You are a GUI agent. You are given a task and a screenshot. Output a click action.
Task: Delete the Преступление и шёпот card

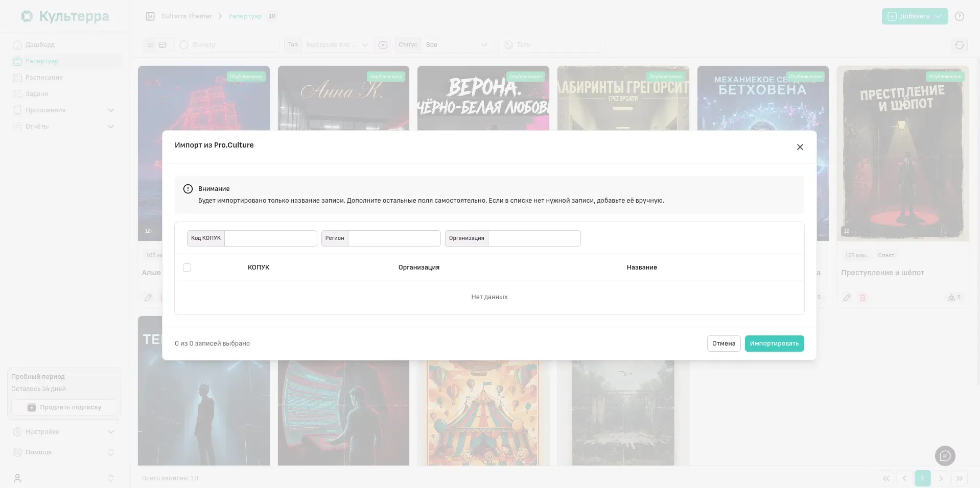(x=862, y=298)
